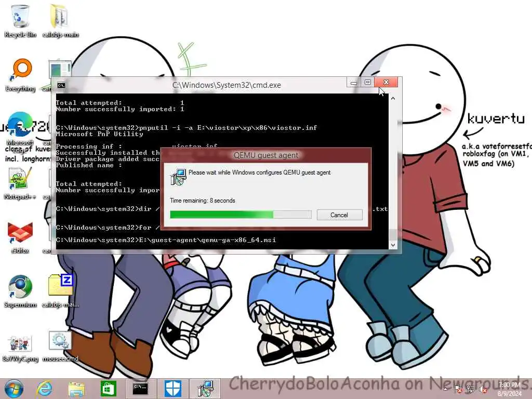Launch the Everything search shortcut

pyautogui.click(x=20, y=75)
